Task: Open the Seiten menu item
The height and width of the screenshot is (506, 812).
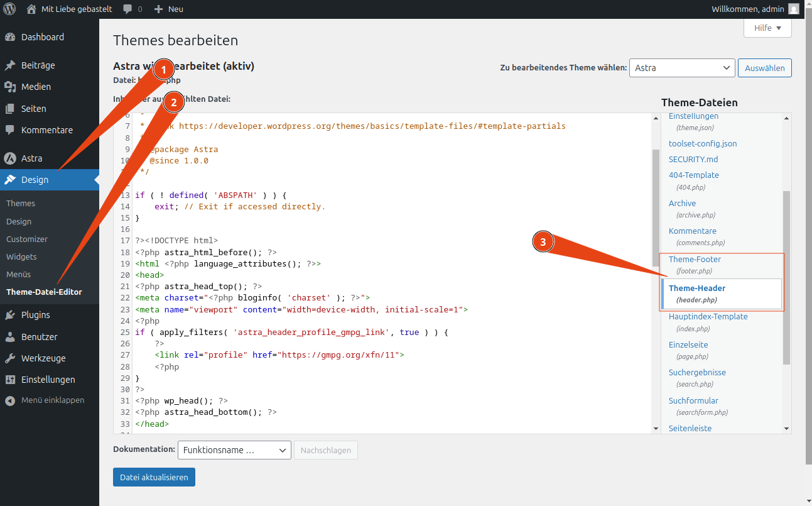Action: 50,109
